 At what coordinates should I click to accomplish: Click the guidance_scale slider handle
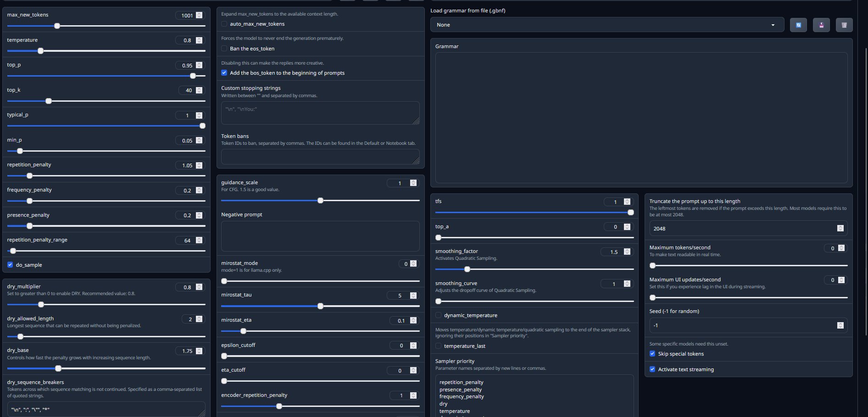tap(321, 201)
